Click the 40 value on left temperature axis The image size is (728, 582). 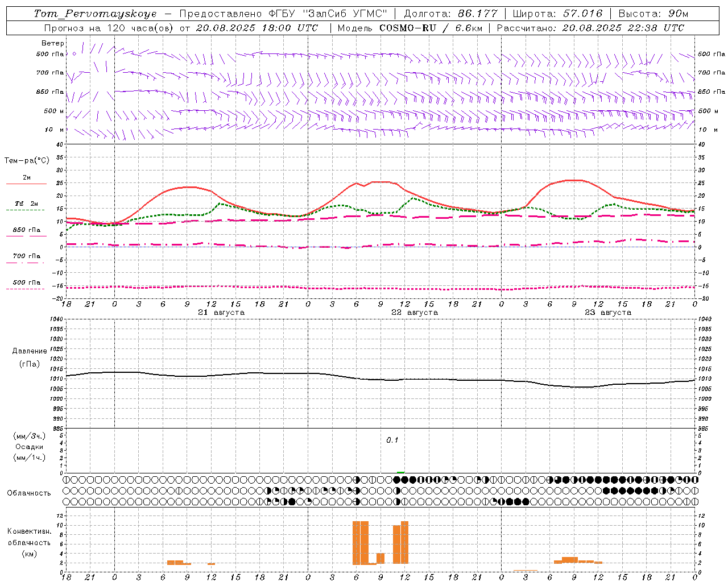pyautogui.click(x=61, y=144)
